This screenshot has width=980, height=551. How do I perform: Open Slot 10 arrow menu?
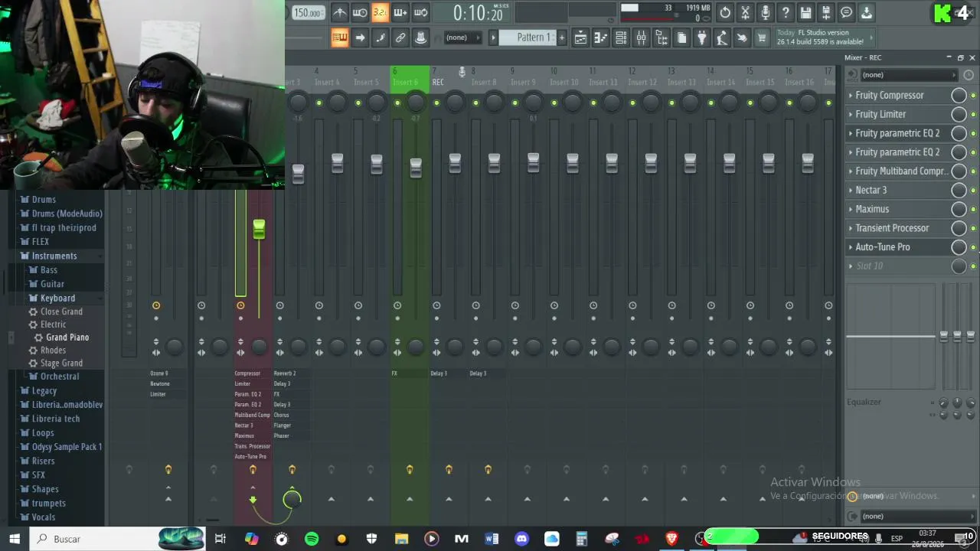point(851,266)
